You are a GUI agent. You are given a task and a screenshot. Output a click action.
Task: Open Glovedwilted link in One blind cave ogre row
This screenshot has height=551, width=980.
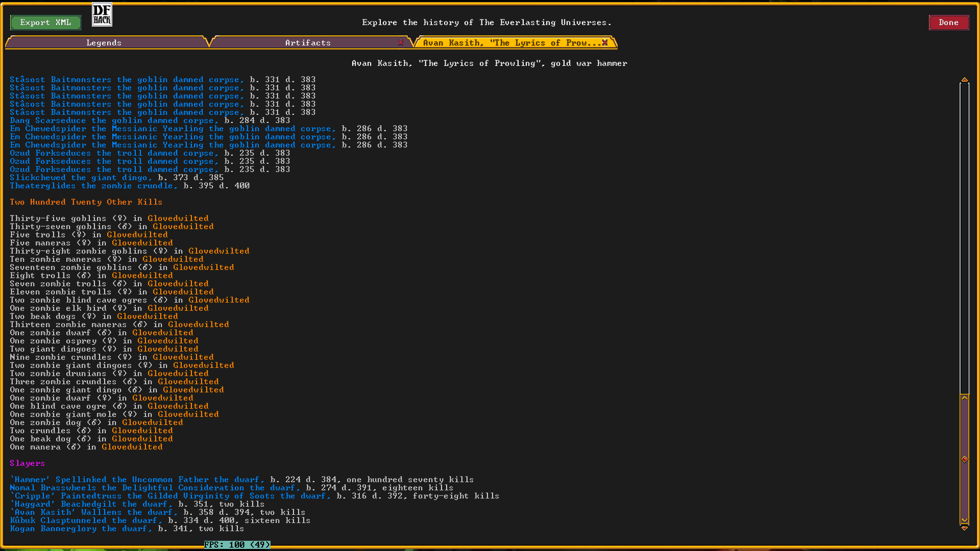tap(178, 407)
